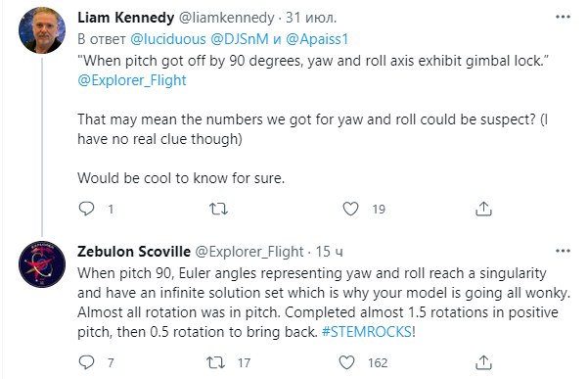Screen dimensions: 588x379
Task: Click the Liam Kennedy display name
Action: pos(126,18)
